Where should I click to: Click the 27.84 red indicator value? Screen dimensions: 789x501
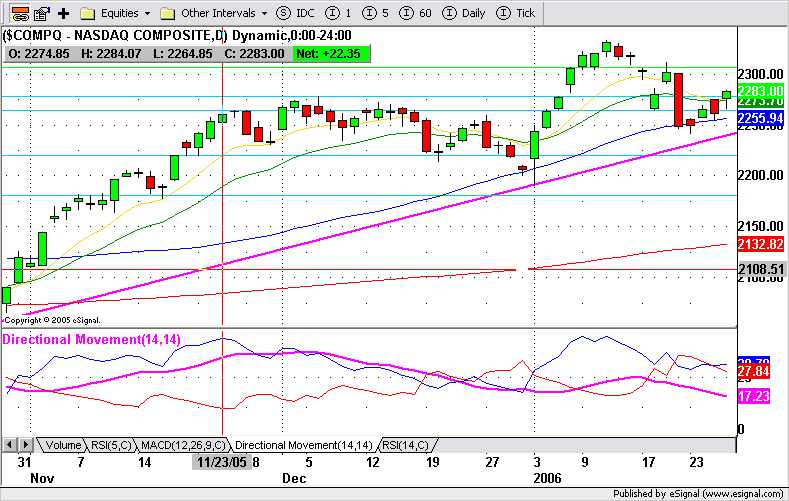tap(754, 372)
